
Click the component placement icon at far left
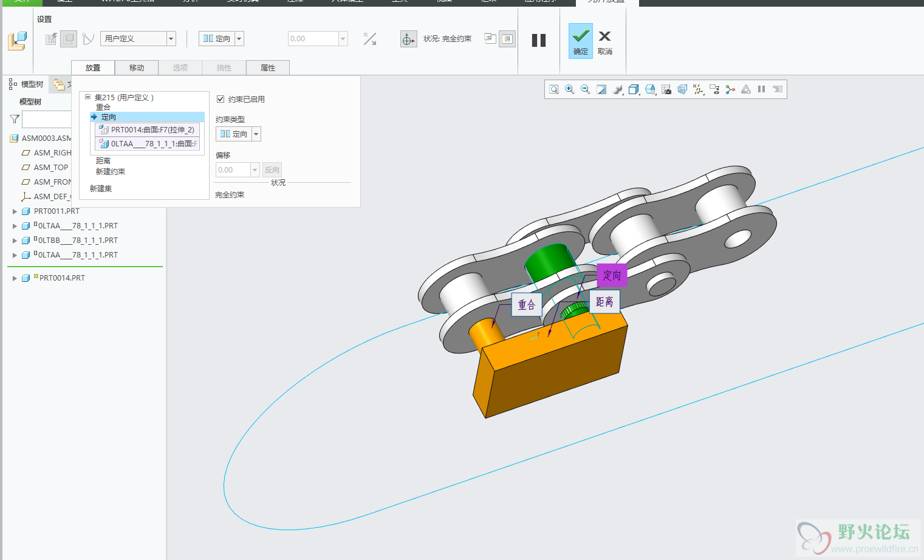[17, 41]
